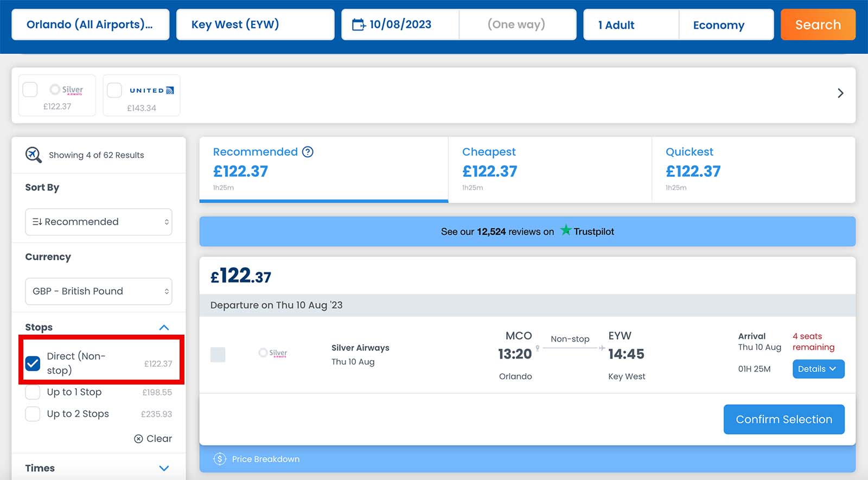Viewport: 868px width, 480px height.
Task: Open the Sort By Recommended dropdown
Action: [x=99, y=222]
